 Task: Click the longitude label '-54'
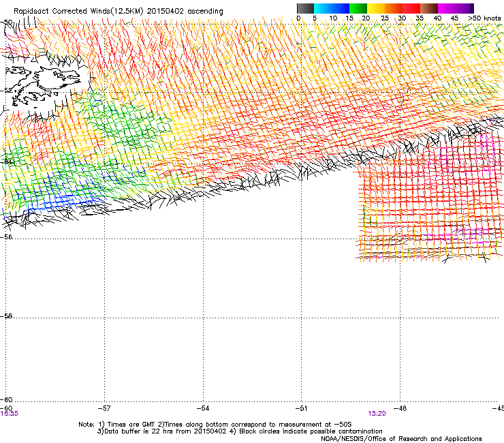point(203,408)
